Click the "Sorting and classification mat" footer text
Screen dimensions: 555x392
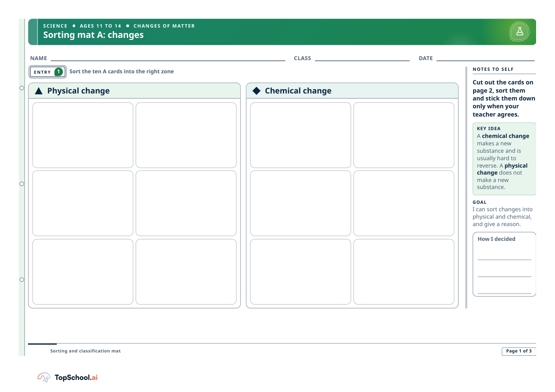pos(86,351)
